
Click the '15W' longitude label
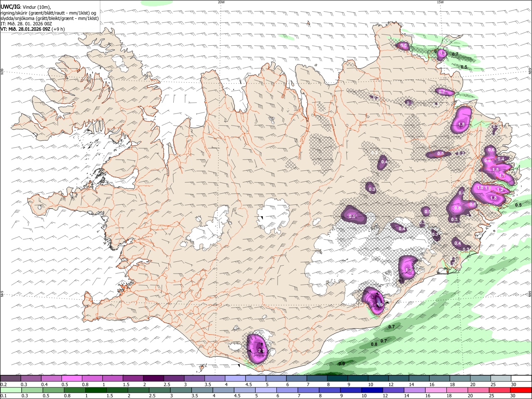click(x=440, y=2)
